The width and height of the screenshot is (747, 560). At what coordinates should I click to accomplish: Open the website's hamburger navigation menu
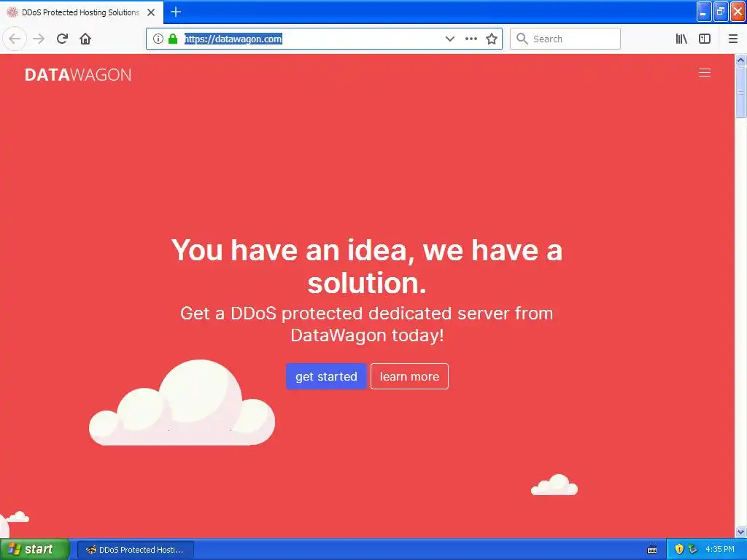(705, 72)
